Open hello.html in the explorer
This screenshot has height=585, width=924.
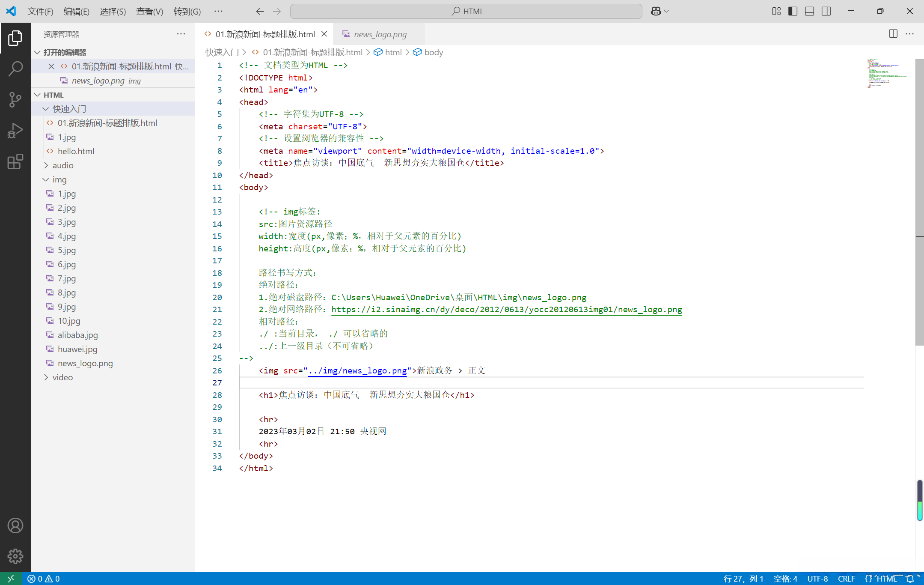click(x=76, y=151)
